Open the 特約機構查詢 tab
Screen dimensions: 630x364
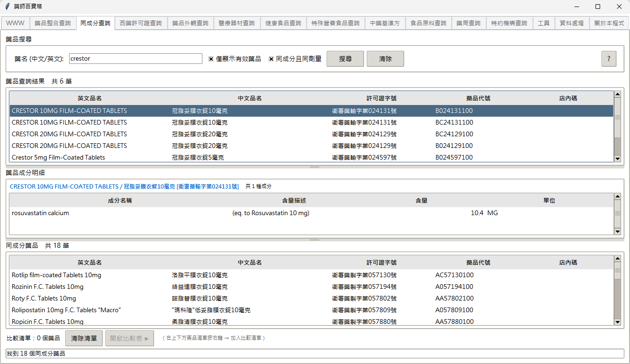509,23
